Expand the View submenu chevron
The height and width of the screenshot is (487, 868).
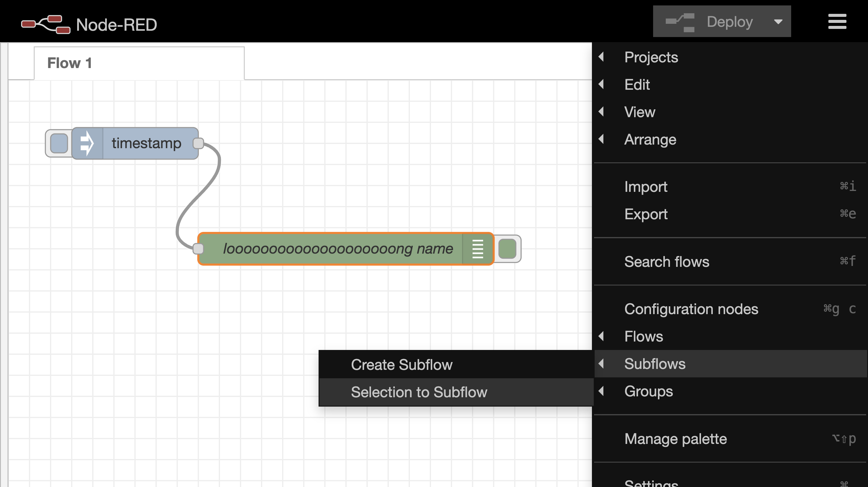(x=602, y=112)
